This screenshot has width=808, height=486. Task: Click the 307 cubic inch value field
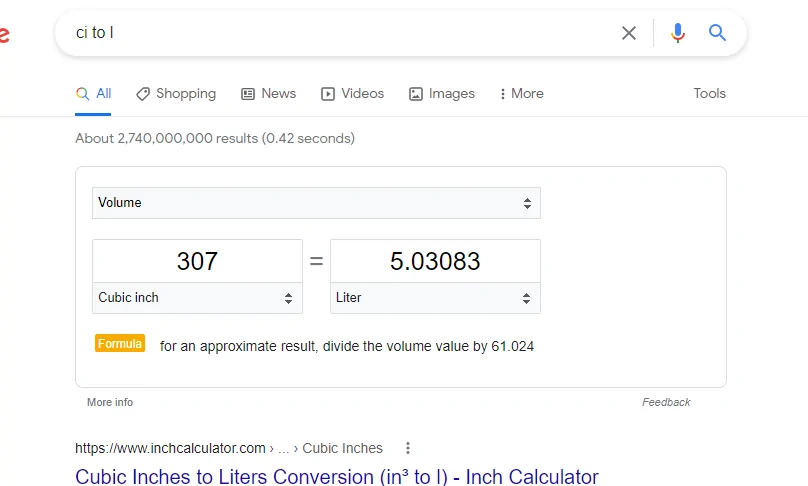click(x=197, y=261)
